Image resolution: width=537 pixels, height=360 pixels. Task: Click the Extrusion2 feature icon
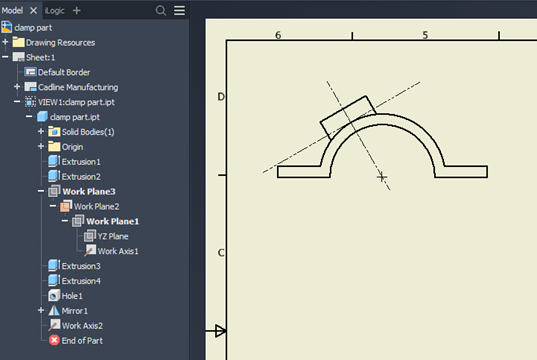54,176
